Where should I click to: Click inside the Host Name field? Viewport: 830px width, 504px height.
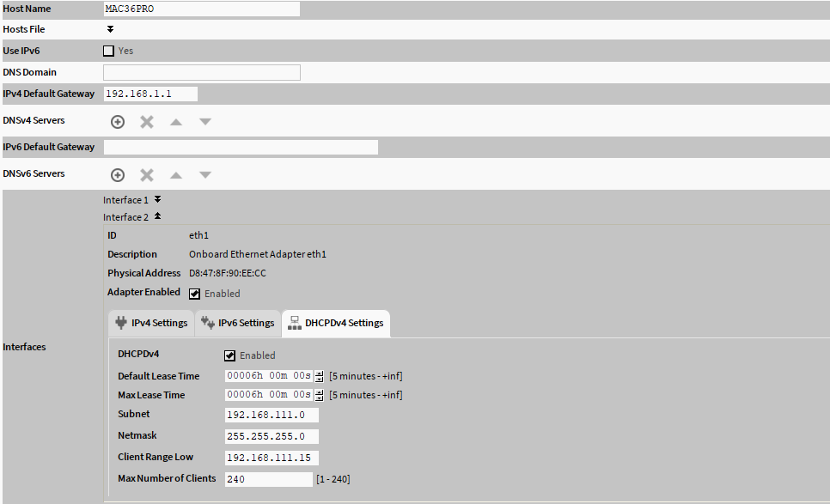tap(200, 9)
